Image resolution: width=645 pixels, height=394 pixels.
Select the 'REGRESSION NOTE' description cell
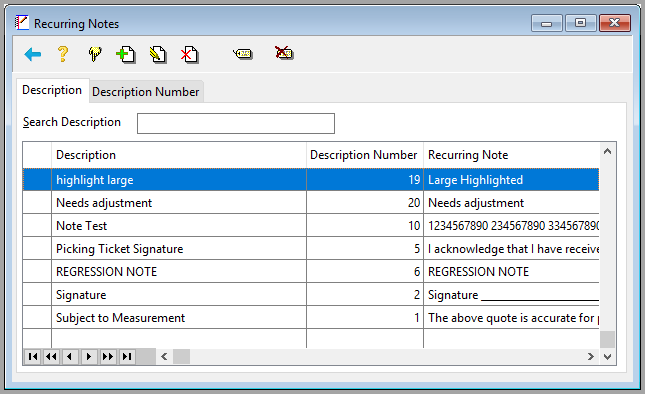pos(179,272)
